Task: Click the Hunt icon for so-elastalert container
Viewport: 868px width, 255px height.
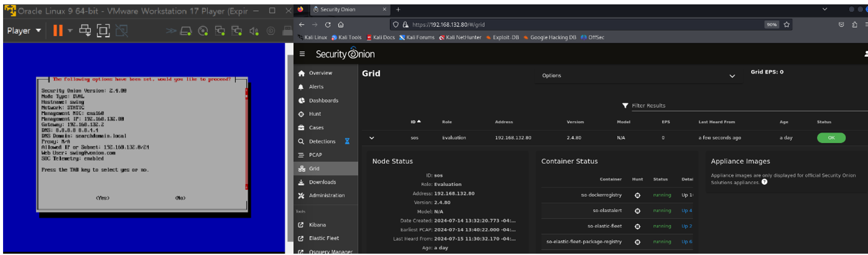Action: 637,211
